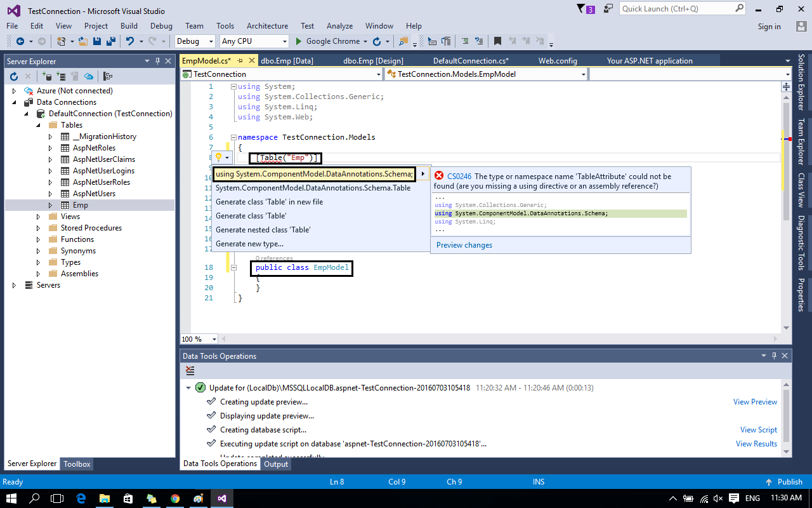Click the View Script link
Screen dimensions: 812x508
click(759, 430)
